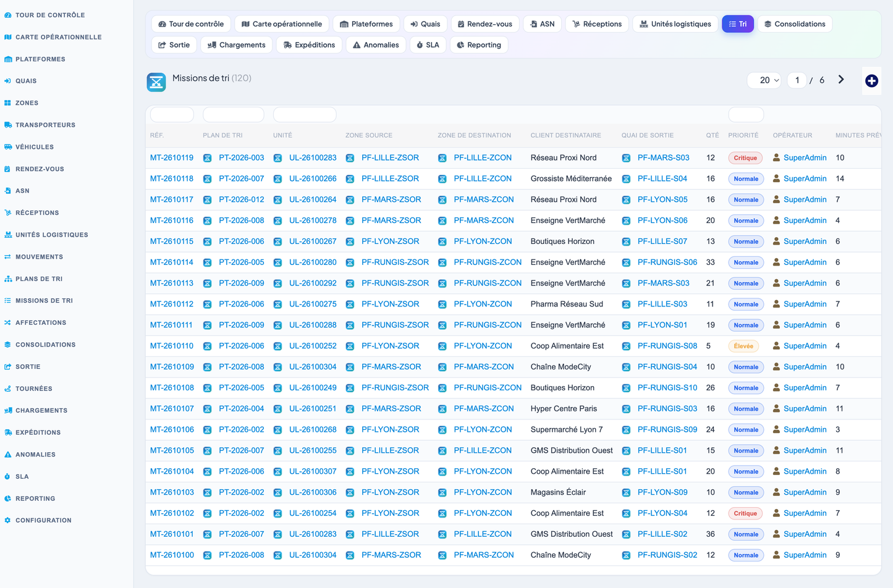Click the Anomalies warning icon in sidebar
Image resolution: width=893 pixels, height=588 pixels.
point(7,455)
